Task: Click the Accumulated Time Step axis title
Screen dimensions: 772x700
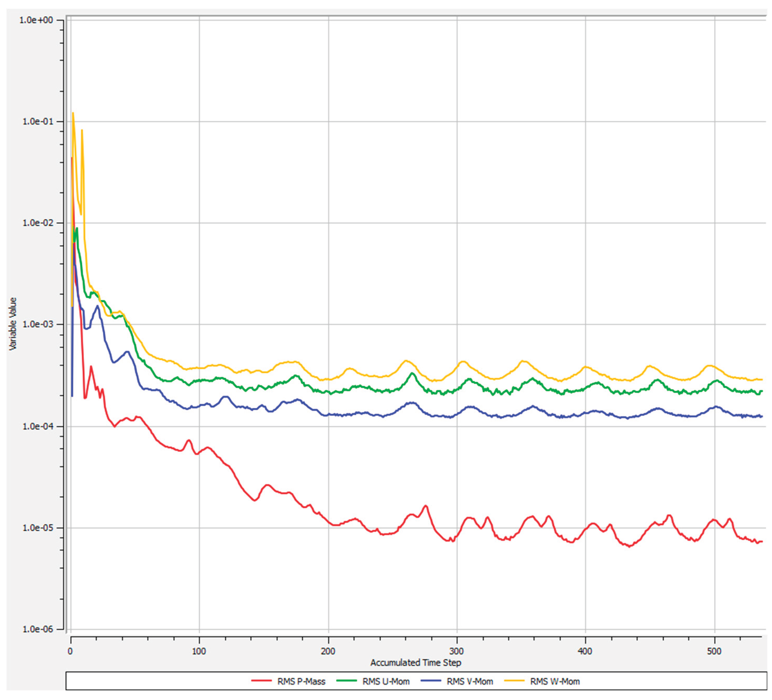Action: (x=415, y=663)
